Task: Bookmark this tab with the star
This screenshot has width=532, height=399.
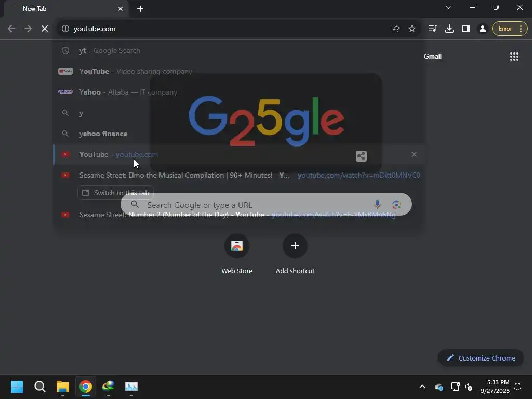Action: 412,29
